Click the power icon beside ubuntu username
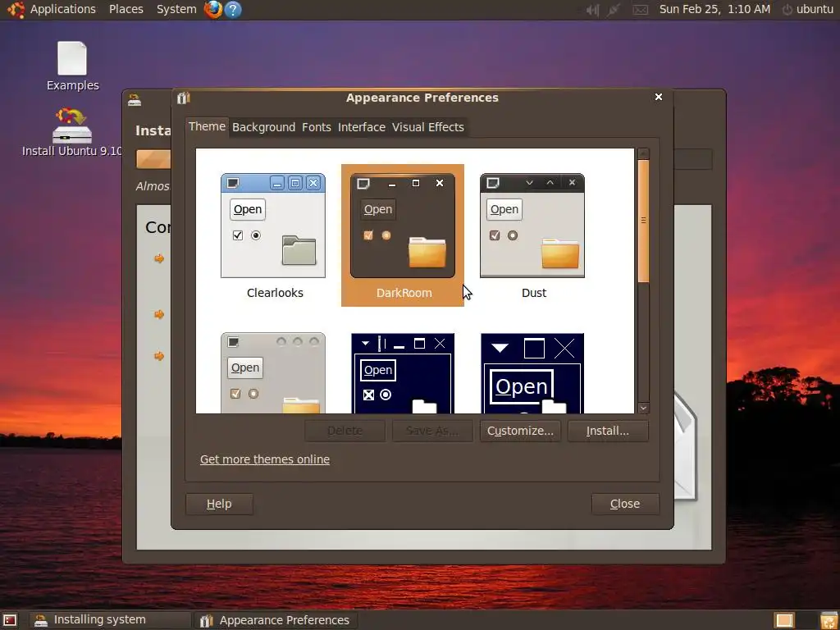This screenshot has height=630, width=840. tap(787, 10)
